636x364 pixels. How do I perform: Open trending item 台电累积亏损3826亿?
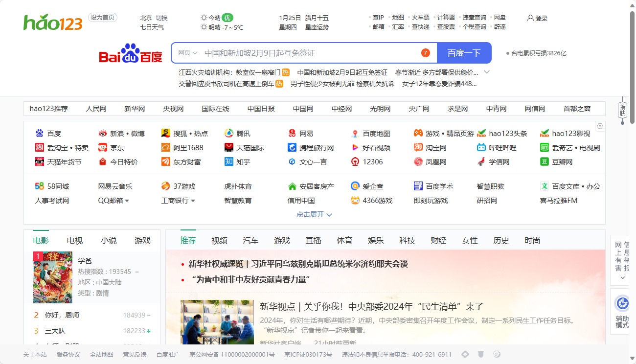[539, 53]
